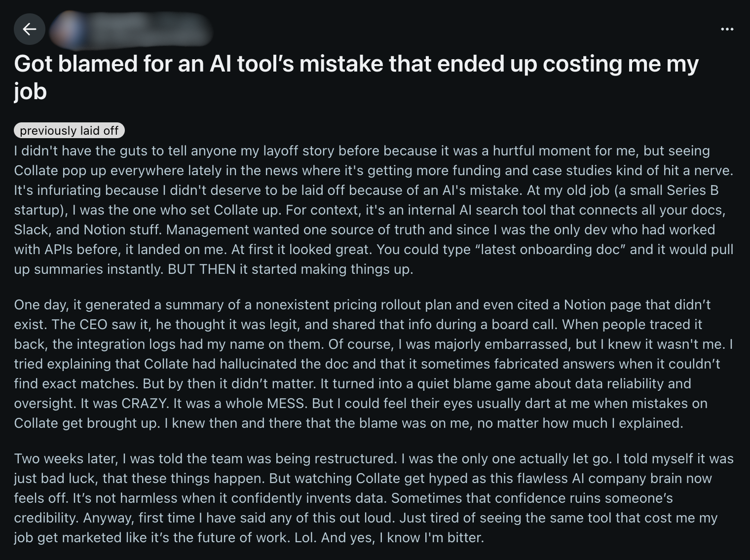Click the circular avatar next to the username
The image size is (750, 560).
(x=67, y=29)
